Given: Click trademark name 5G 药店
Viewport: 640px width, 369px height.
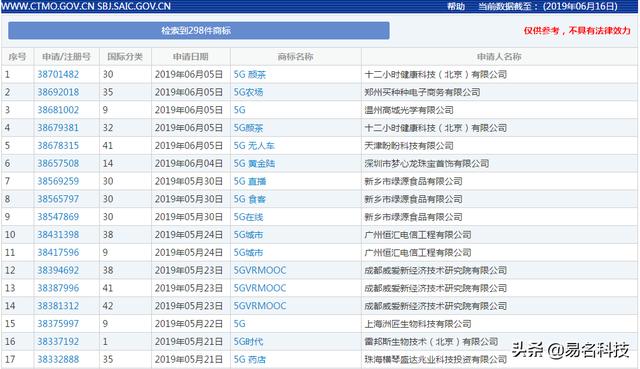Looking at the screenshot, I should pos(250,360).
